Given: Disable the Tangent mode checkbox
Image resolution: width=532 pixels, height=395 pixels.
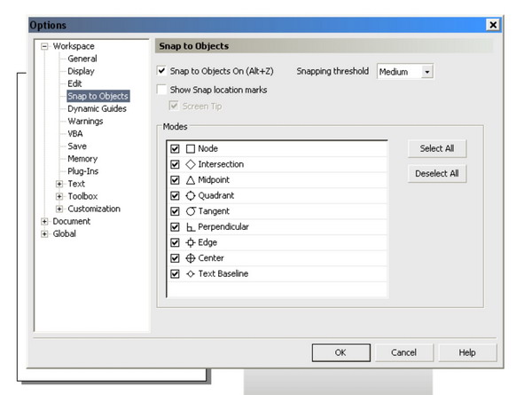Looking at the screenshot, I should [x=175, y=211].
